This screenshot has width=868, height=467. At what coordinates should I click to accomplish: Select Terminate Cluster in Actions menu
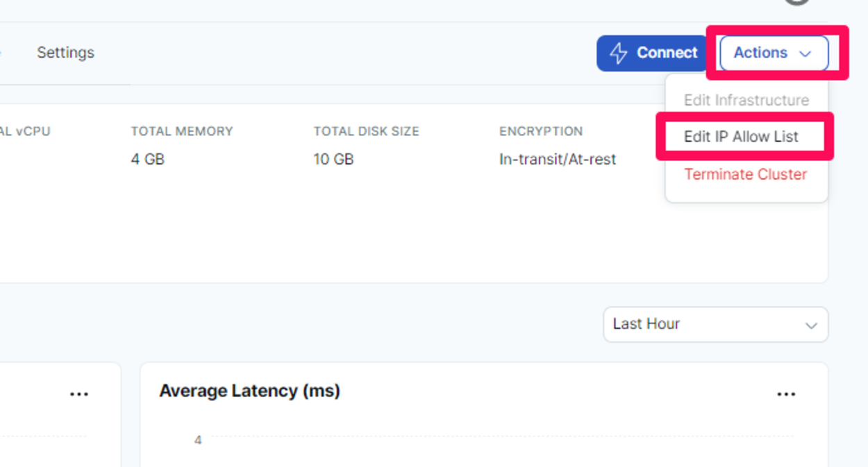coord(745,174)
